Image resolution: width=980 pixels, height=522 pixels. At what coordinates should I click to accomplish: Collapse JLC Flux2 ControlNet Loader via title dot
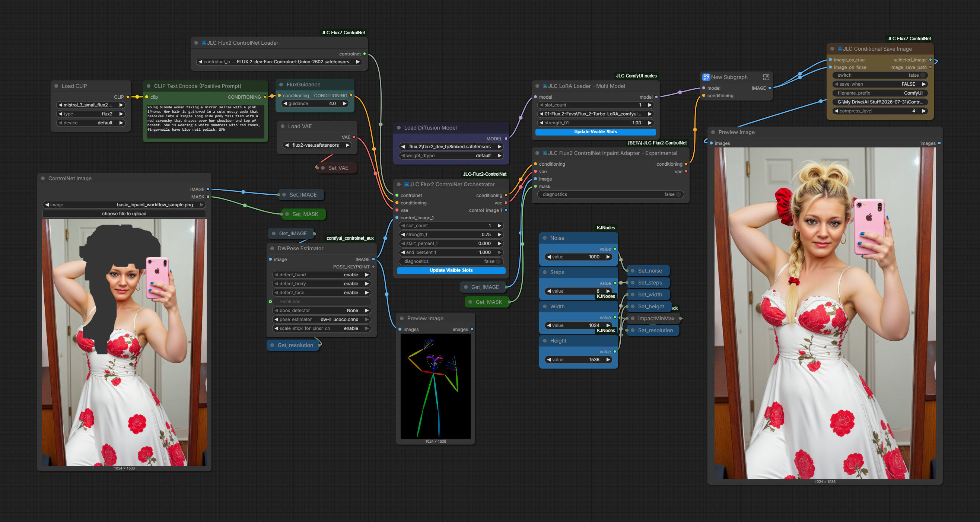pyautogui.click(x=196, y=43)
